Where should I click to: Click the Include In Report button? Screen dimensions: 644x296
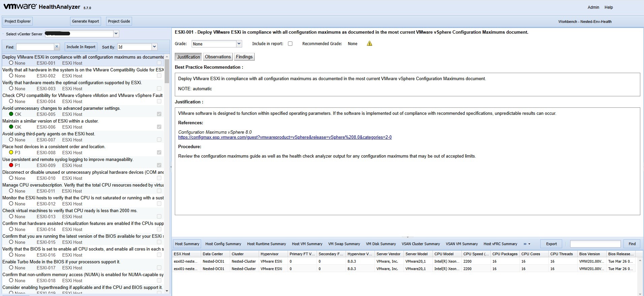pos(81,47)
